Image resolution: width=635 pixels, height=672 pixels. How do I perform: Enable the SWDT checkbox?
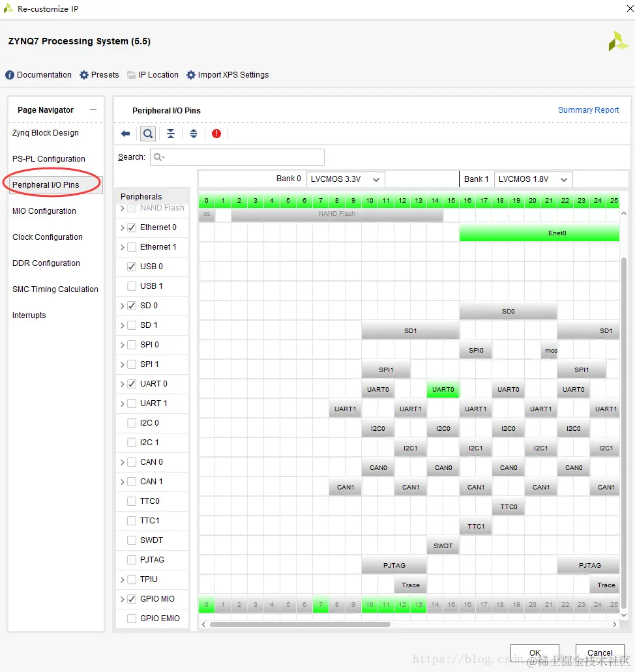(132, 540)
